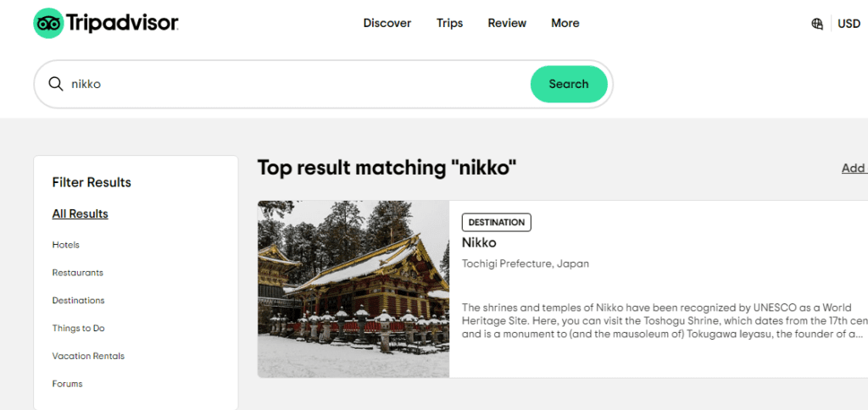The width and height of the screenshot is (868, 410).
Task: Open the Nikko shrine thumbnail image
Action: point(353,289)
